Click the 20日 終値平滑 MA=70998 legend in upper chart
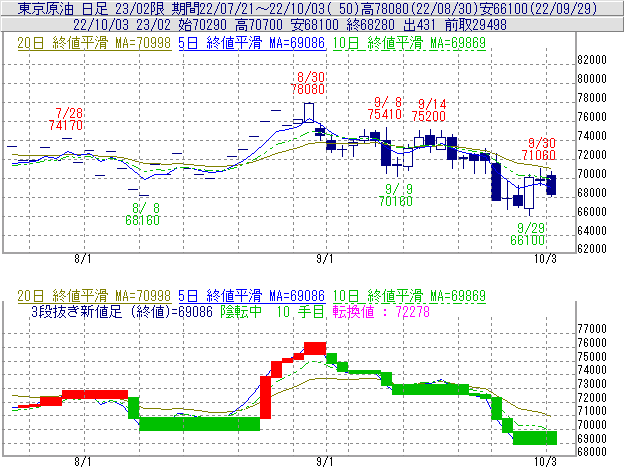The height and width of the screenshot is (475, 624). click(94, 43)
